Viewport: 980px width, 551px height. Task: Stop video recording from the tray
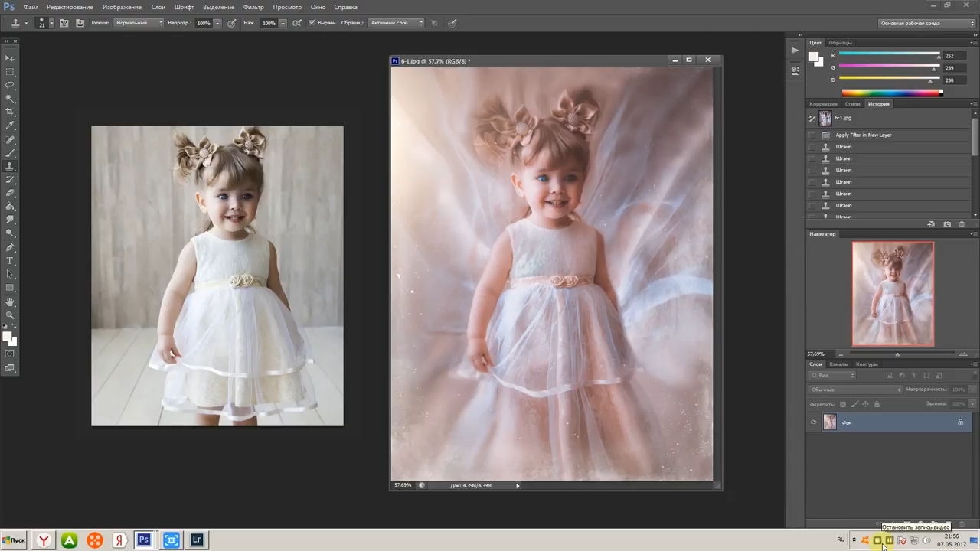877,540
